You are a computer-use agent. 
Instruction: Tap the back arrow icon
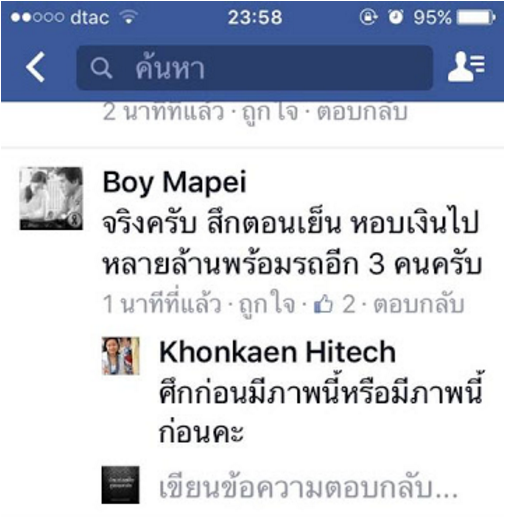point(36,67)
